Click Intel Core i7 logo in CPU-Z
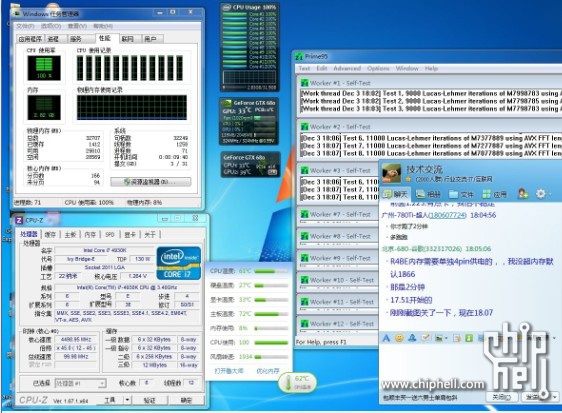 tap(178, 263)
